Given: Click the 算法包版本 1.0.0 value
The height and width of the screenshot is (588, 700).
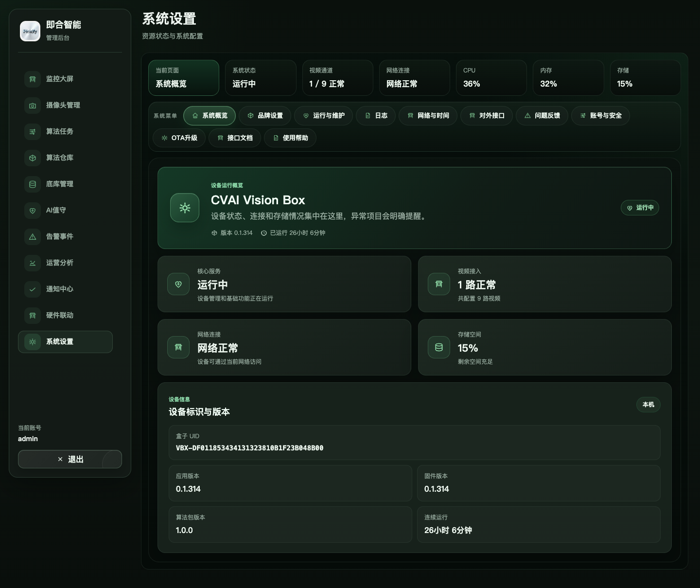Looking at the screenshot, I should point(184,530).
